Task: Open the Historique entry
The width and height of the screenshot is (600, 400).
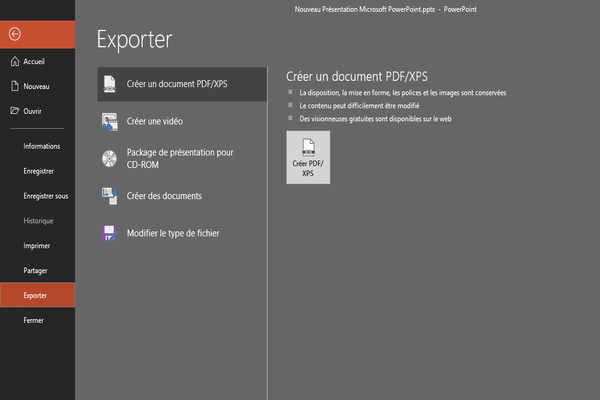Action: coord(38,221)
